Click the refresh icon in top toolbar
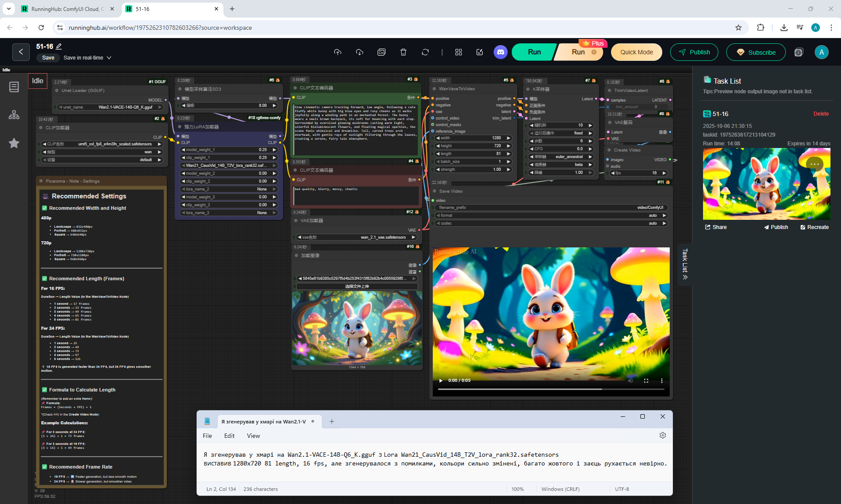The height and width of the screenshot is (504, 841). click(425, 52)
